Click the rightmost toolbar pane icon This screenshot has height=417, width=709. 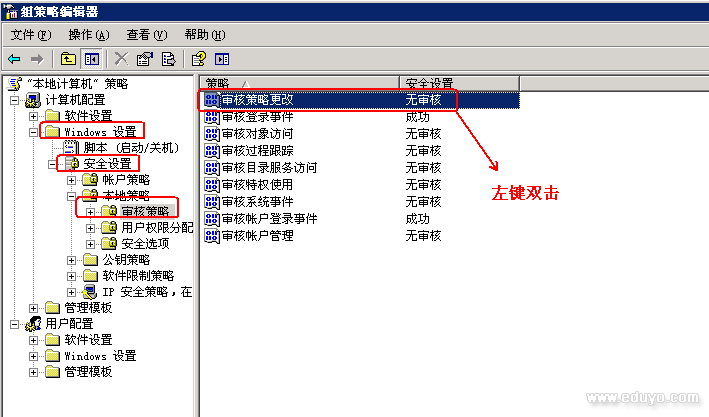222,59
